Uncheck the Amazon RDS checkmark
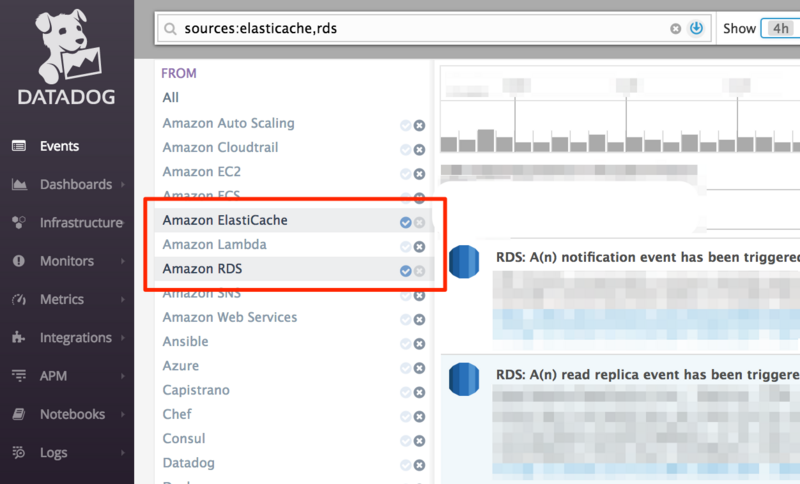Image resolution: width=800 pixels, height=484 pixels. (x=406, y=271)
